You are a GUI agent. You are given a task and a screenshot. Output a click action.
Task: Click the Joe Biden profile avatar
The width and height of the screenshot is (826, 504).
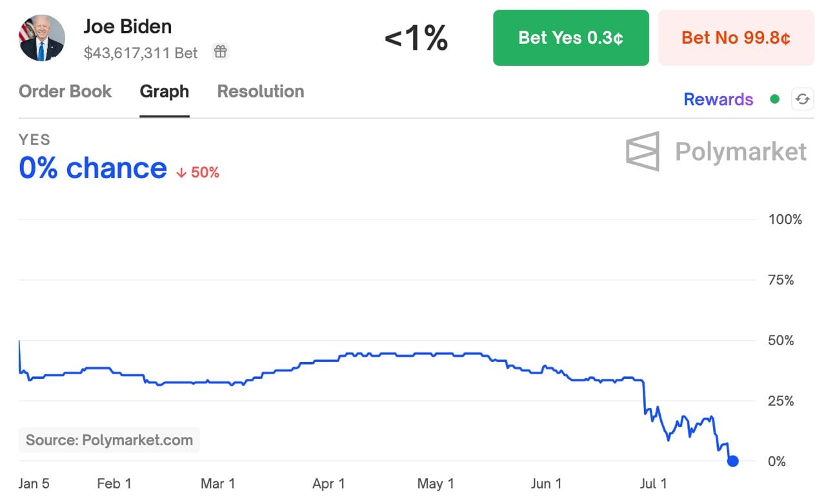point(41,37)
